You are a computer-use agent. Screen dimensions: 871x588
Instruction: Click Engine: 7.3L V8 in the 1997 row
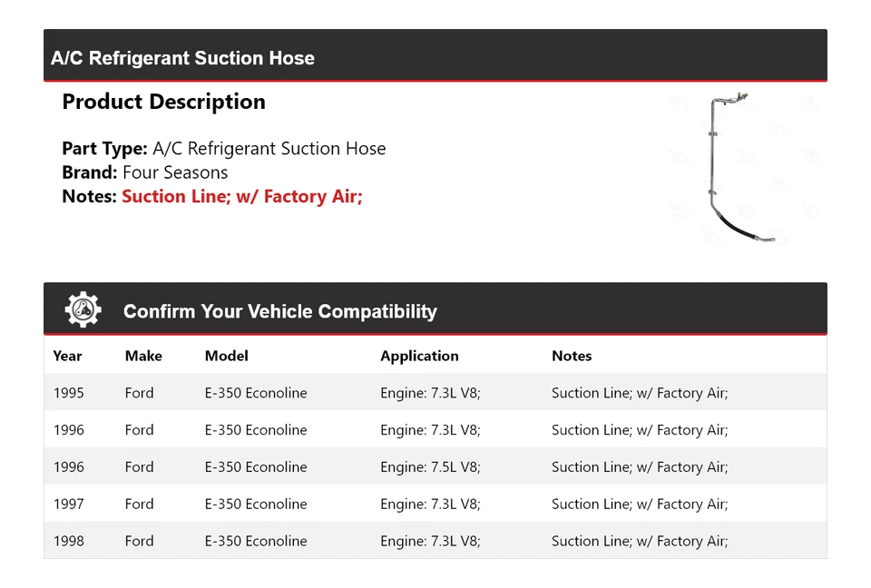click(x=430, y=505)
